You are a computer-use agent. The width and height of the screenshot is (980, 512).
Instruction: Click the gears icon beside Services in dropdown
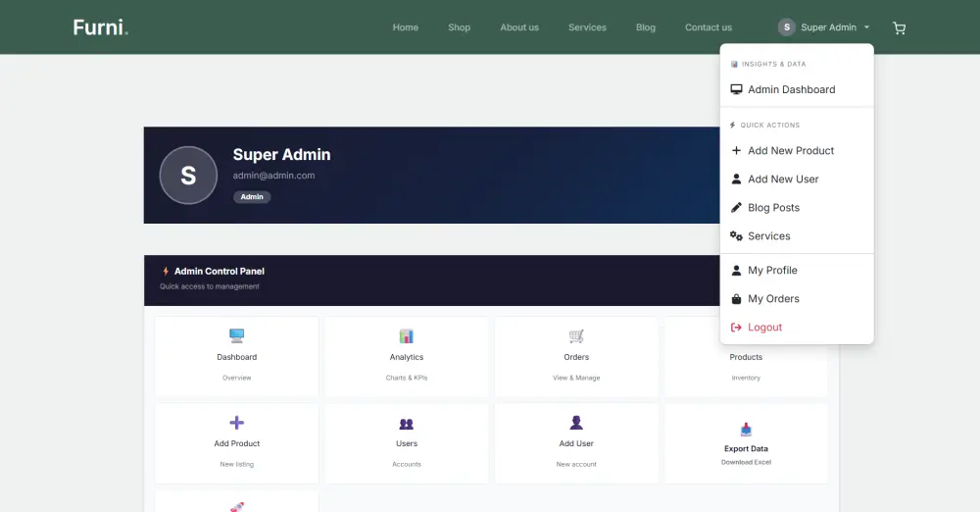pyautogui.click(x=736, y=236)
